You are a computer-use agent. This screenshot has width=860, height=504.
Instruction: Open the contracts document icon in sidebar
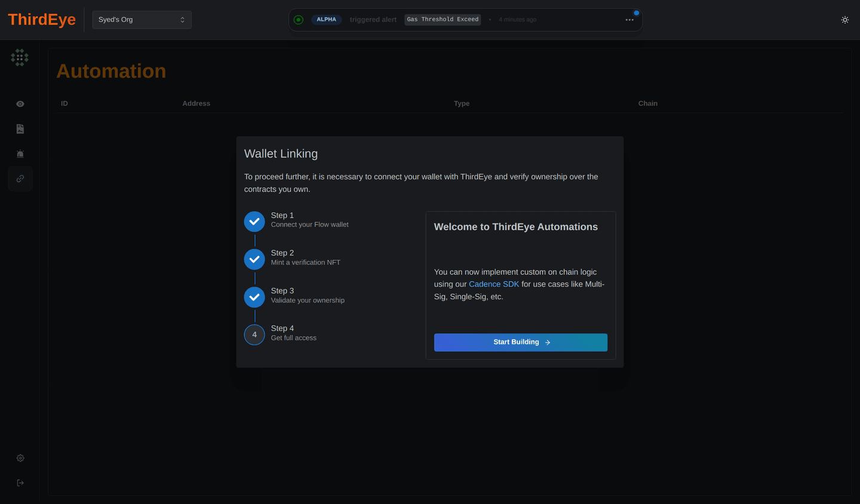tap(20, 129)
